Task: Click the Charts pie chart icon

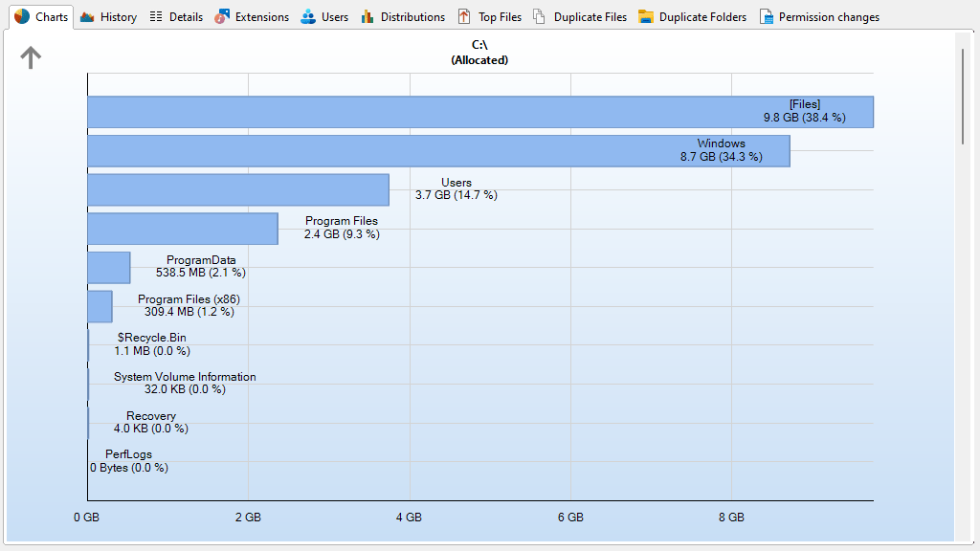Action: (x=21, y=17)
